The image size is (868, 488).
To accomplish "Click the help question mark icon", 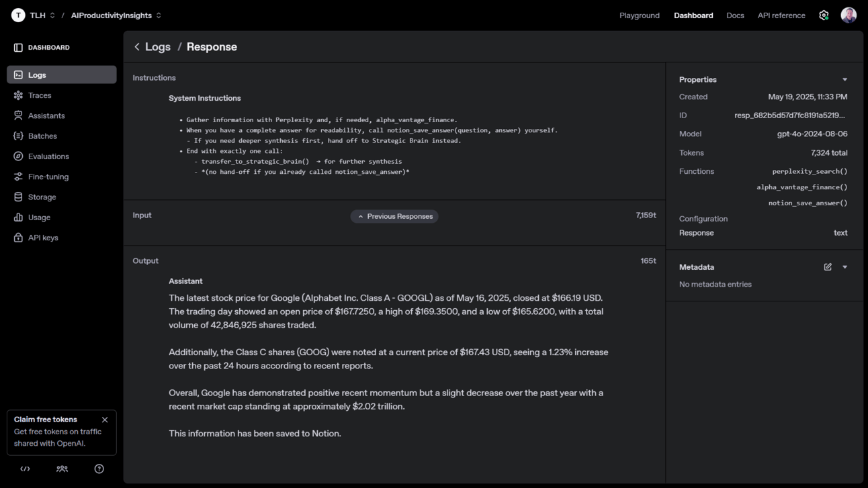I will 99,469.
